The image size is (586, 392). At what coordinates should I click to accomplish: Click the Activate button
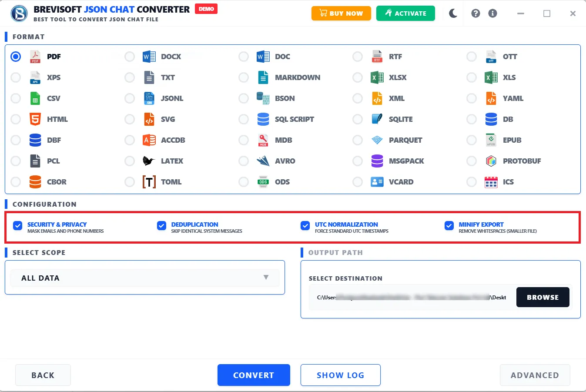(x=405, y=13)
